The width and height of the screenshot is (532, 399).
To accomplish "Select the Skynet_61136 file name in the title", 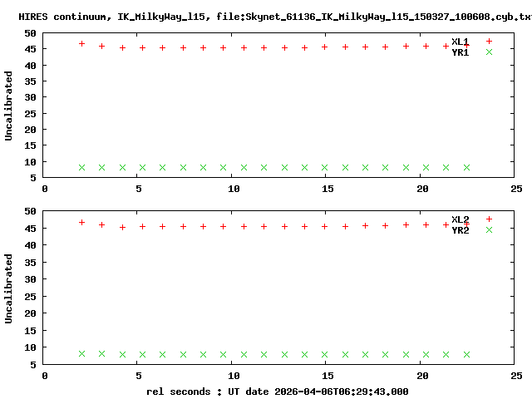I will click(x=389, y=17).
